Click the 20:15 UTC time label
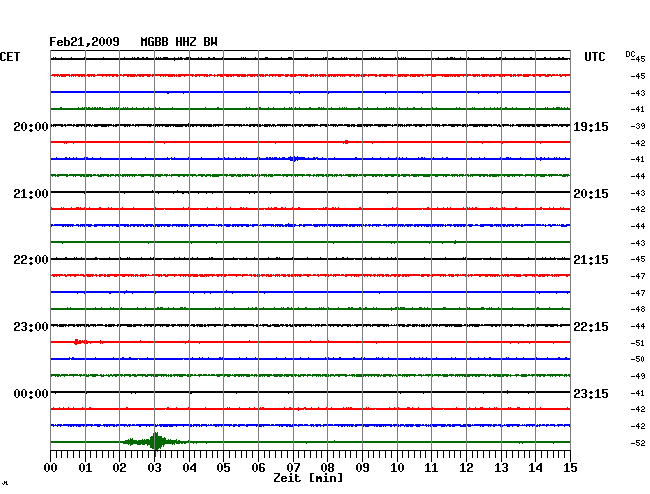The width and height of the screenshot is (650, 494). click(591, 194)
